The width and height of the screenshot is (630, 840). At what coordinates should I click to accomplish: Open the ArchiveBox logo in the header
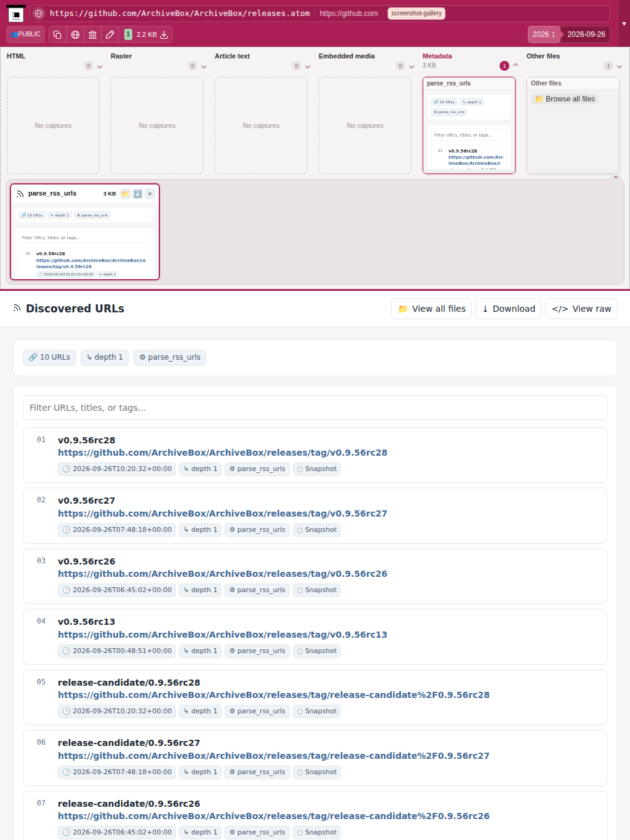click(16, 14)
